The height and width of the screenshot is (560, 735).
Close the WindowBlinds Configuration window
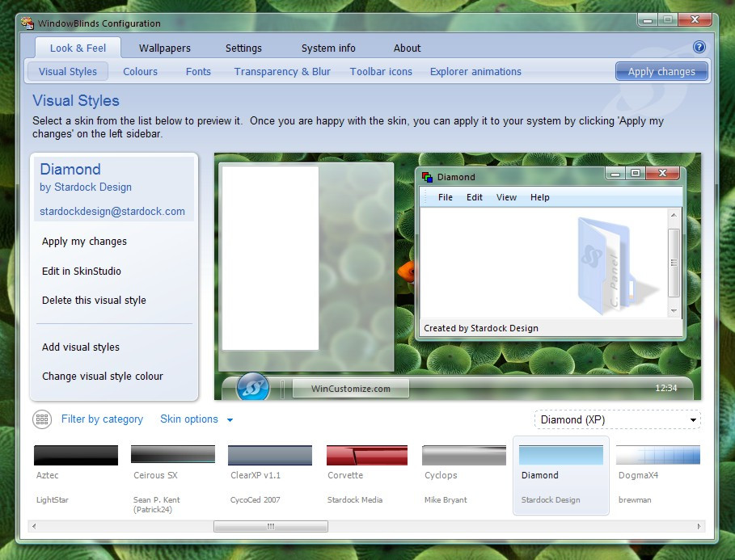(x=695, y=19)
